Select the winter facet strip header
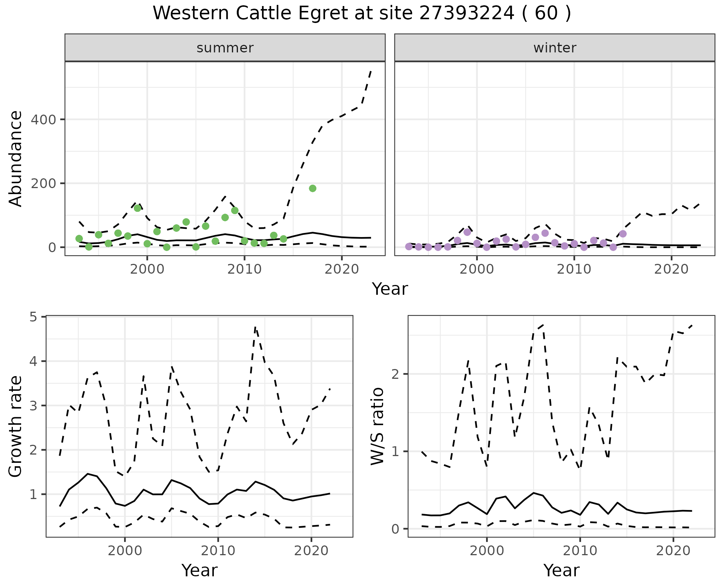 click(x=554, y=48)
